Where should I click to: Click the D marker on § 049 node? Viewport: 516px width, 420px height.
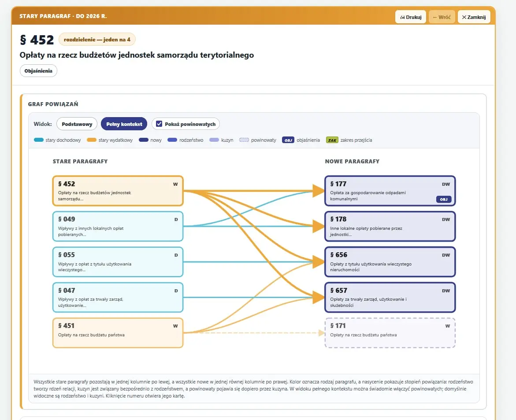[176, 219]
